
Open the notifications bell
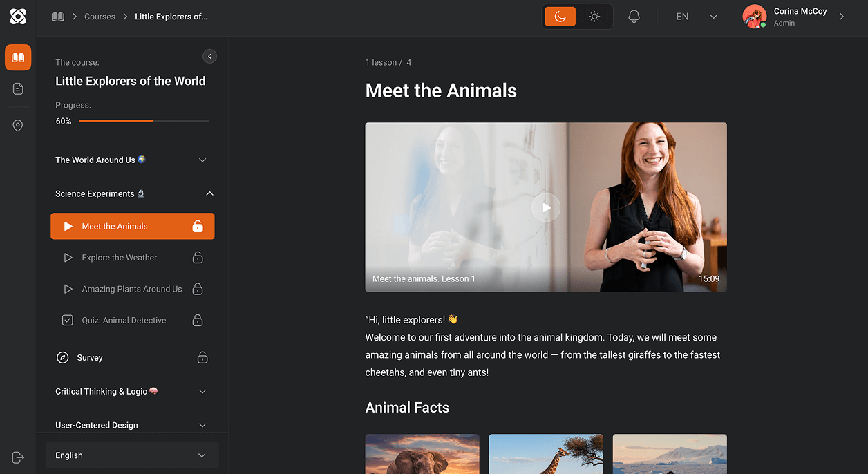[x=634, y=17]
